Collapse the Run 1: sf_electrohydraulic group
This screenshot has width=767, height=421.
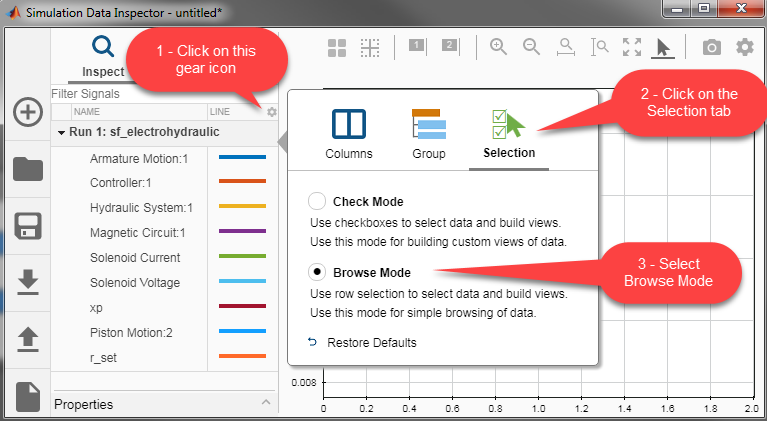[x=61, y=132]
